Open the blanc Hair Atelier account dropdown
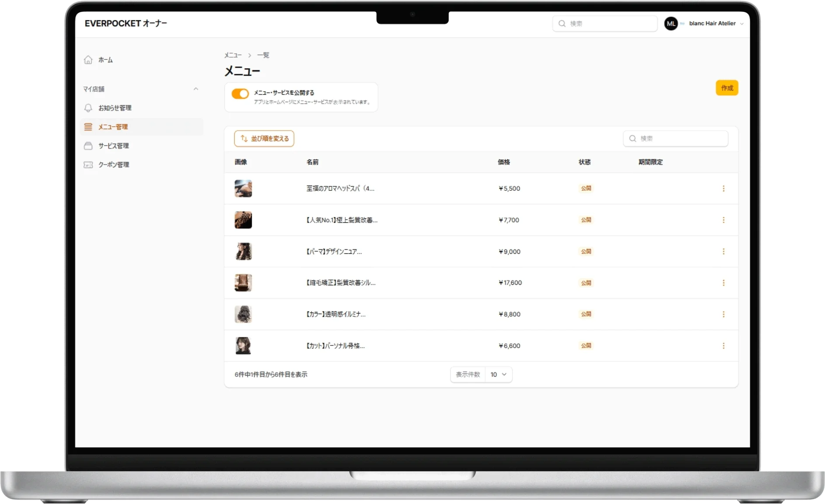 (715, 24)
